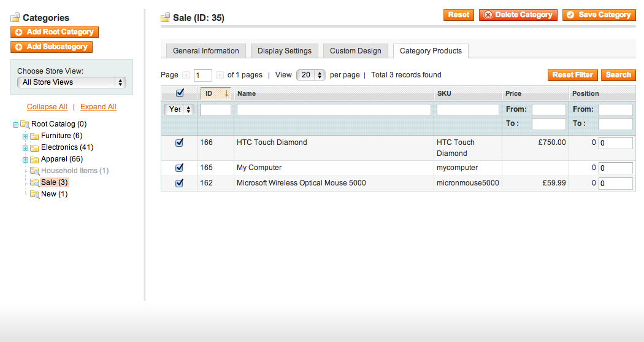
Task: Click the Root Catalog folder icon
Action: pyautogui.click(x=25, y=124)
